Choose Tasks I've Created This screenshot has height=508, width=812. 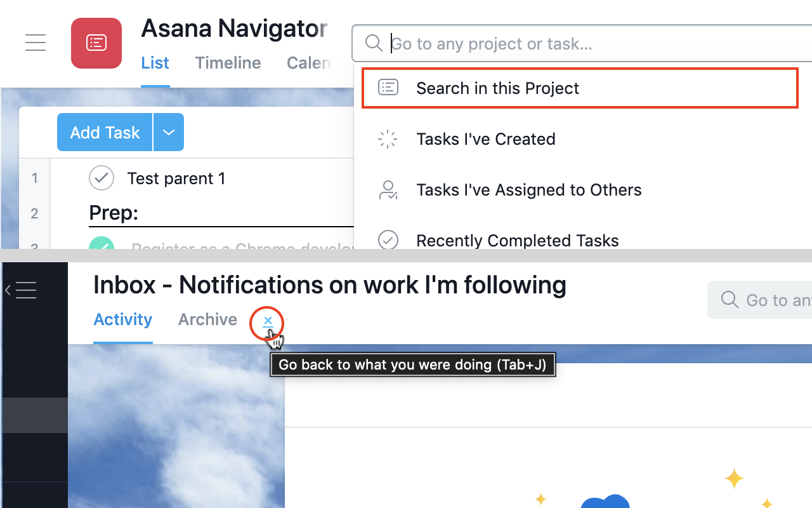coord(485,139)
